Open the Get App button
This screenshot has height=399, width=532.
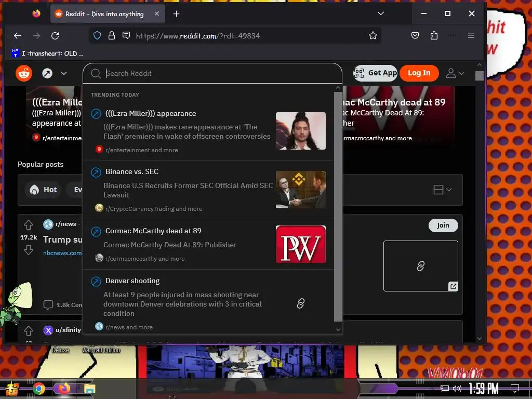point(375,73)
